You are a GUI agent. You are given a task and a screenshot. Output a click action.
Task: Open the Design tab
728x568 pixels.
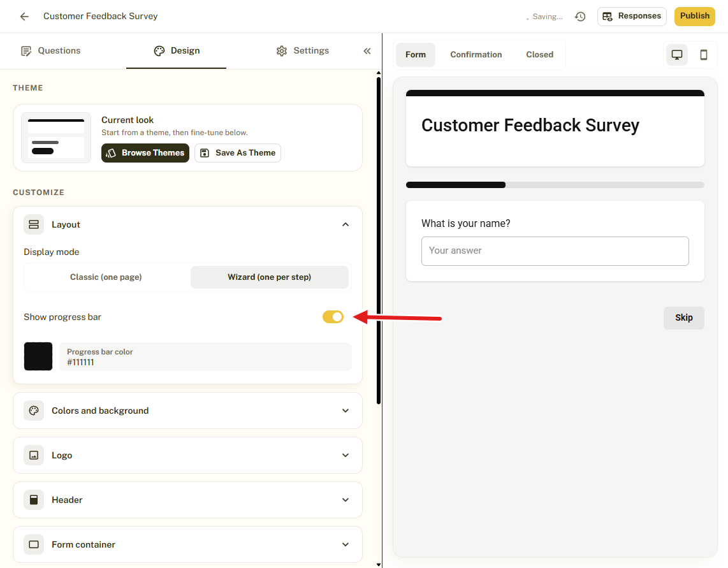tap(177, 50)
